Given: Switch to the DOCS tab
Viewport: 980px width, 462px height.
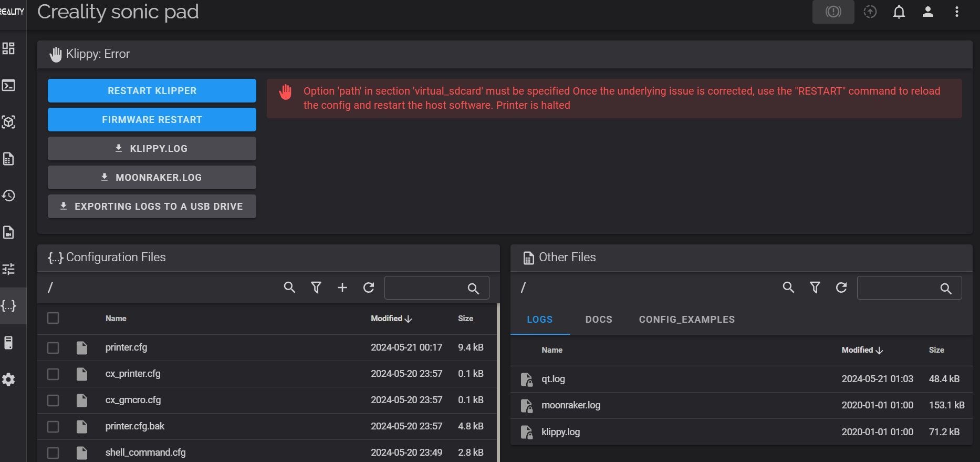Looking at the screenshot, I should click(599, 320).
